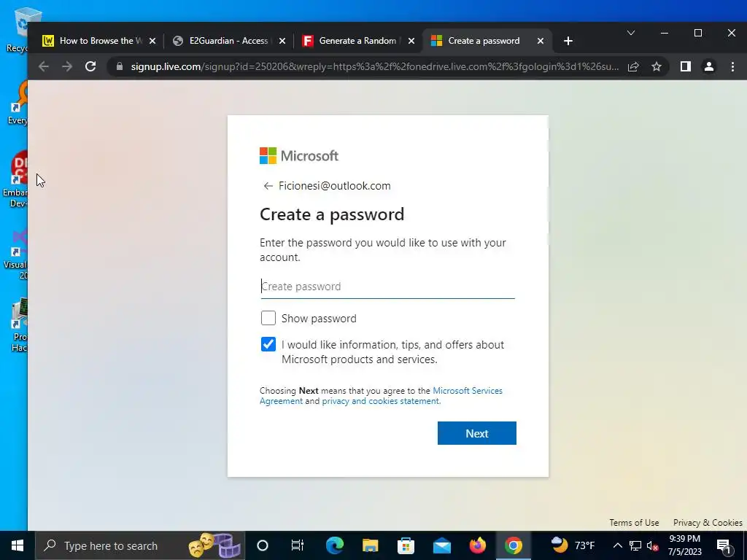Open the Privacy & Cookies footer link
Viewport: 747px width, 560px height.
pos(708,522)
